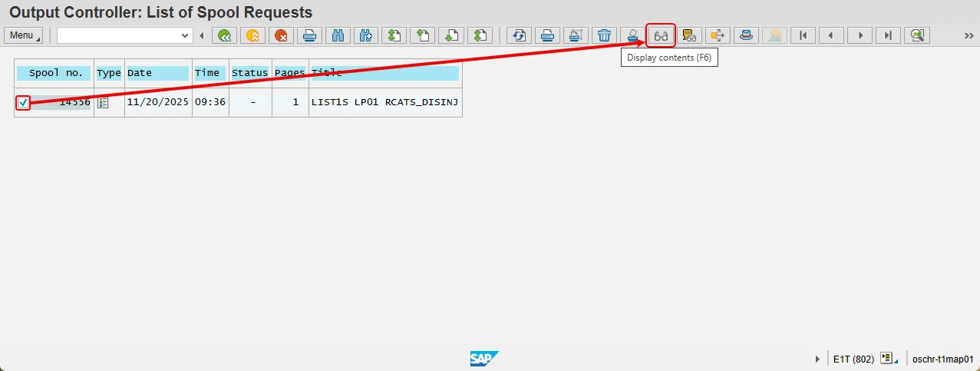Delete spool request with trash icon
This screenshot has height=371, width=980.
605,35
